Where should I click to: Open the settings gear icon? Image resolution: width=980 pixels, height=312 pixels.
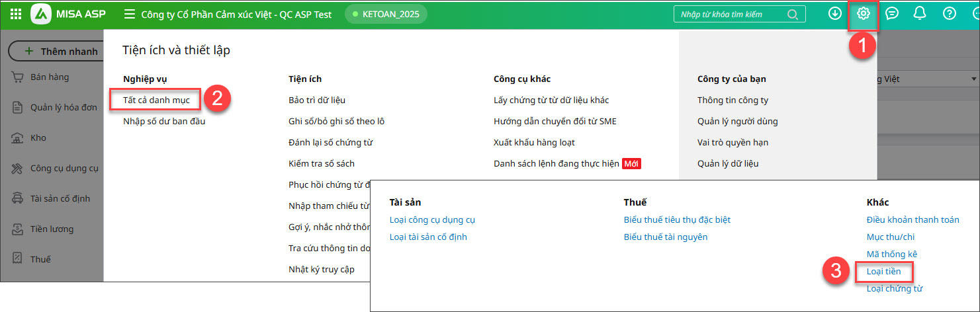(863, 14)
